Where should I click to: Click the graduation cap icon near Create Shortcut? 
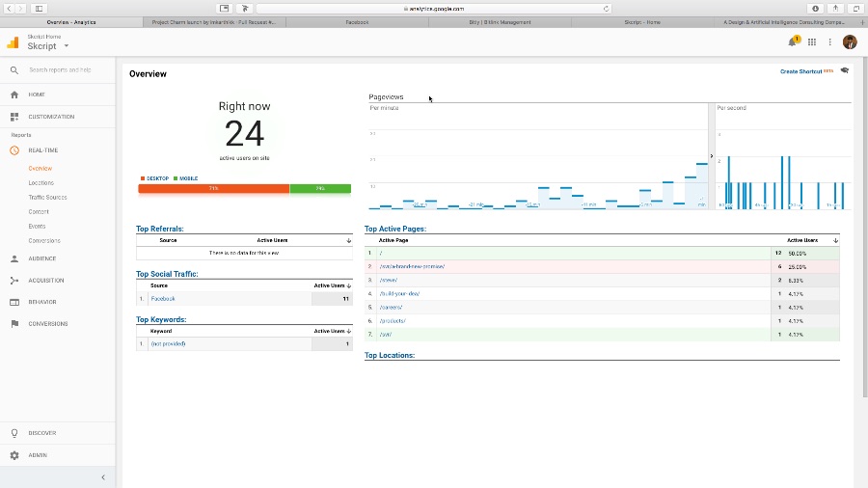(x=844, y=70)
